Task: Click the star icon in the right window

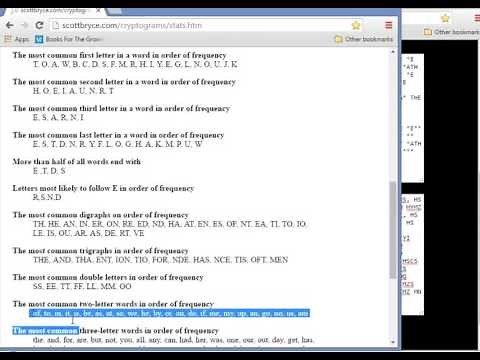Action: click(445, 18)
